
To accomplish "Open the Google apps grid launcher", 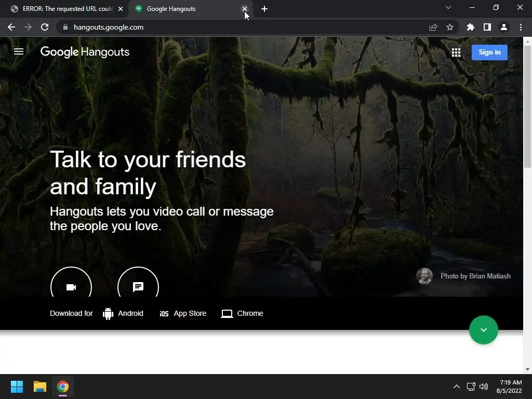I will tap(456, 52).
